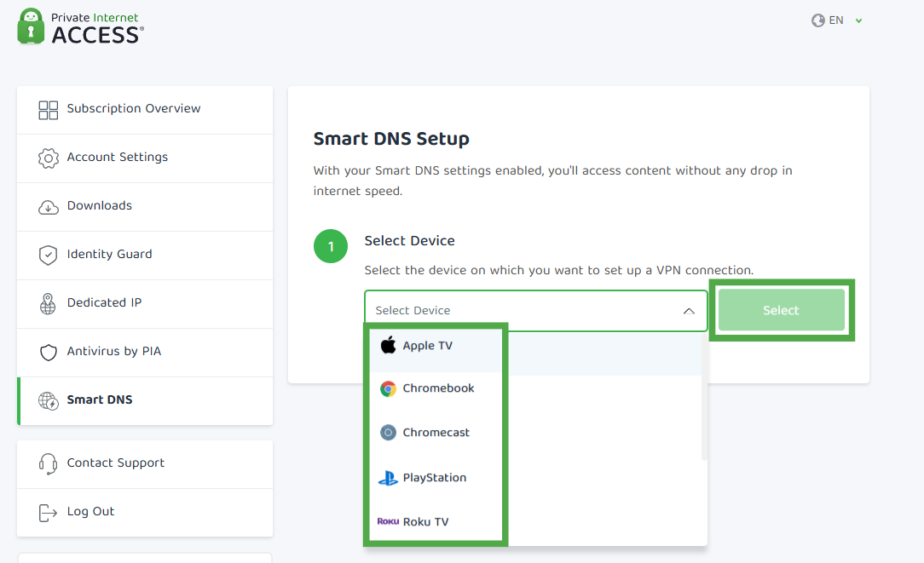Click the Dedicated IP globe pin icon
Image resolution: width=924 pixels, height=563 pixels.
tap(48, 304)
